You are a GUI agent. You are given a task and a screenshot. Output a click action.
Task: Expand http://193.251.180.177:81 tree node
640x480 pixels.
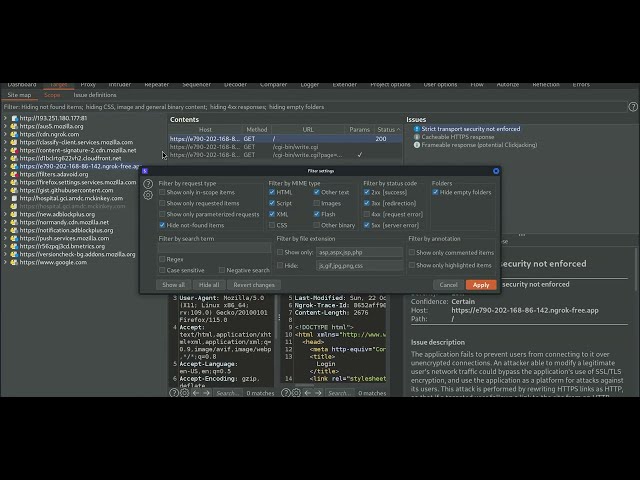pyautogui.click(x=5, y=118)
